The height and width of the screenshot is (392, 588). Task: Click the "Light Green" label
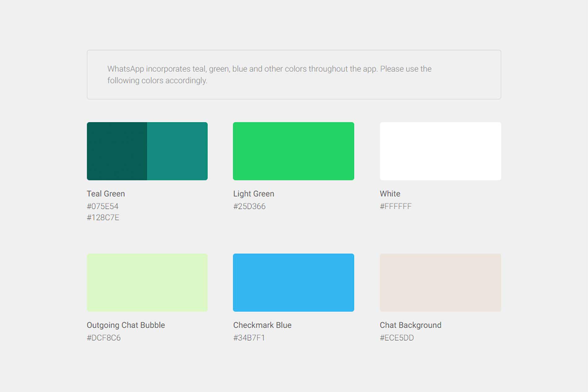(254, 194)
